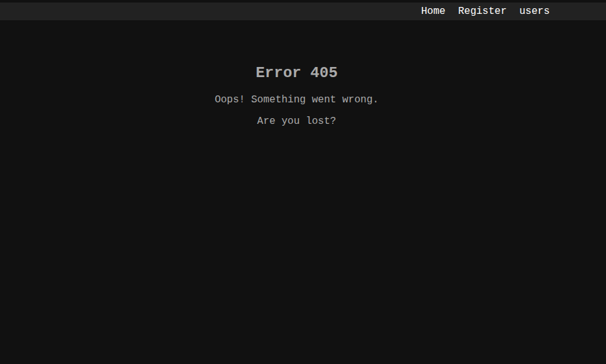Select the Error 405 heading
This screenshot has height=364, width=606.
coord(297,73)
